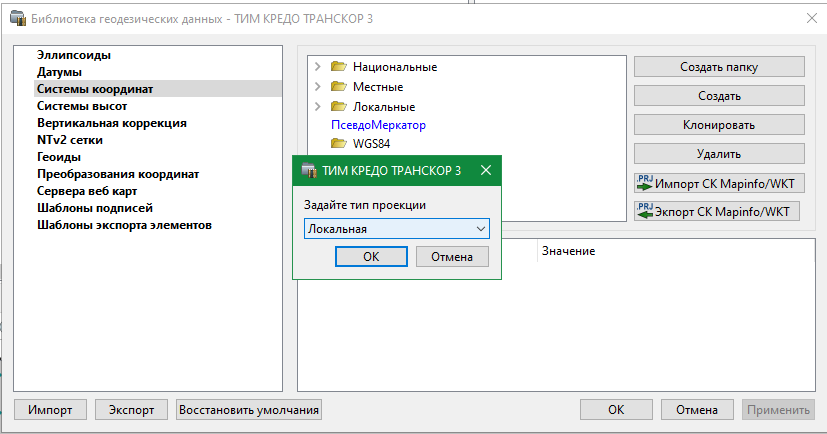Open NTv2 сетки section
Viewport: 827px width, 434px height.
tap(70, 140)
